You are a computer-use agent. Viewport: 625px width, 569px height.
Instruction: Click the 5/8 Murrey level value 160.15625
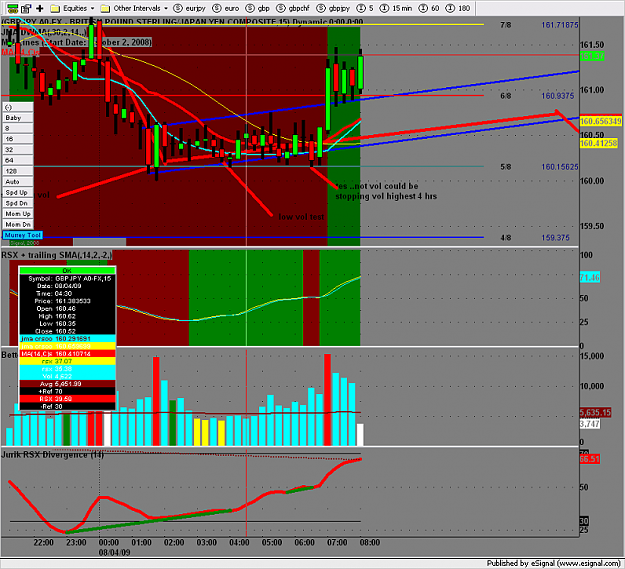pos(559,167)
